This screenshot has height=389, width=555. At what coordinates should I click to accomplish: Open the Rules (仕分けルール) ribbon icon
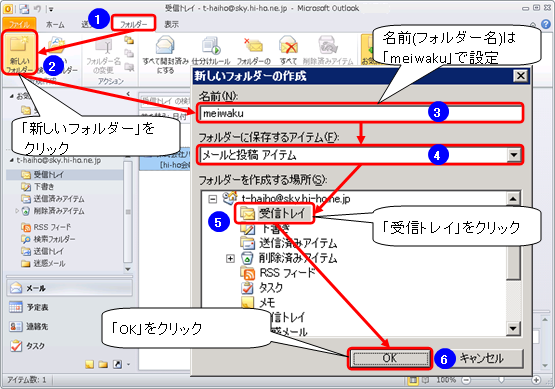pos(211,45)
